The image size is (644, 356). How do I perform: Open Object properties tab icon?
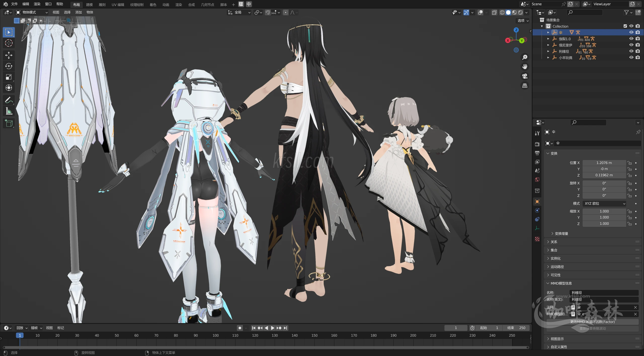(537, 202)
